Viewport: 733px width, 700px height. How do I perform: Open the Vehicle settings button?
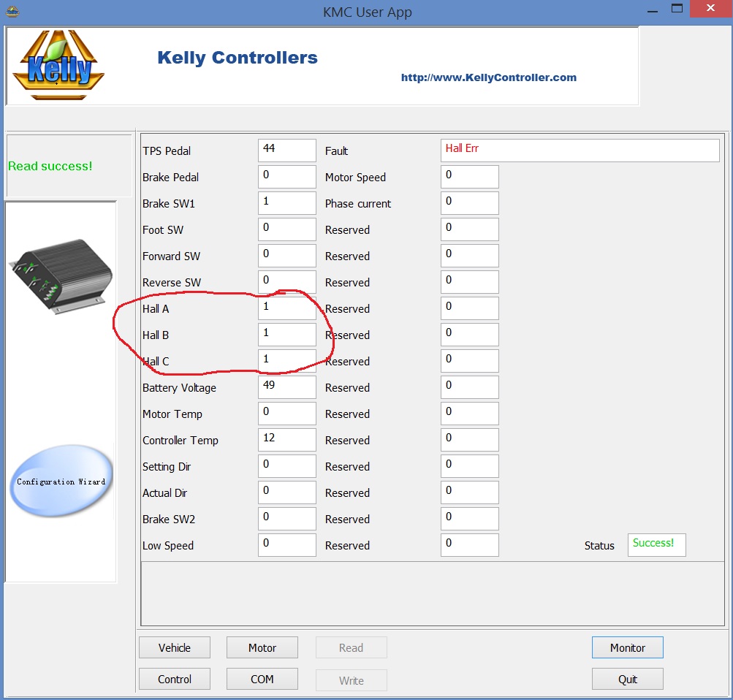(x=175, y=647)
